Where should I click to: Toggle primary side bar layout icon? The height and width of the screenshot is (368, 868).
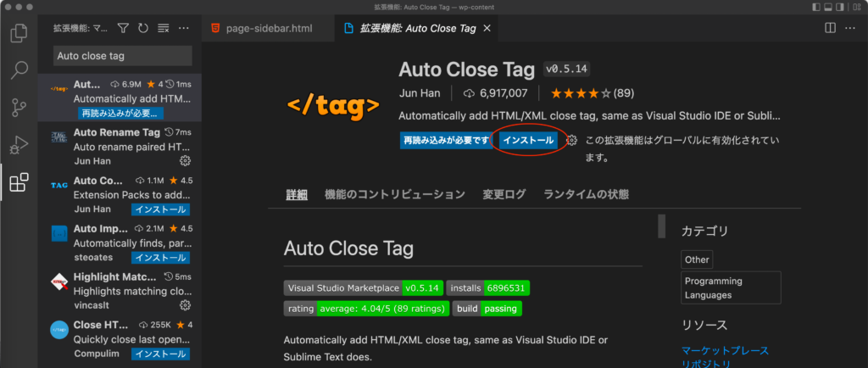816,7
